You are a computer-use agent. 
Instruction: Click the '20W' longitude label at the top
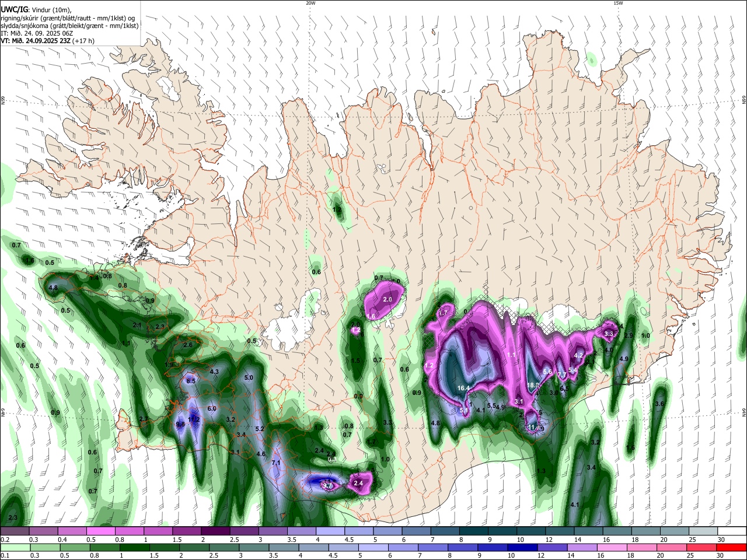[x=310, y=3]
